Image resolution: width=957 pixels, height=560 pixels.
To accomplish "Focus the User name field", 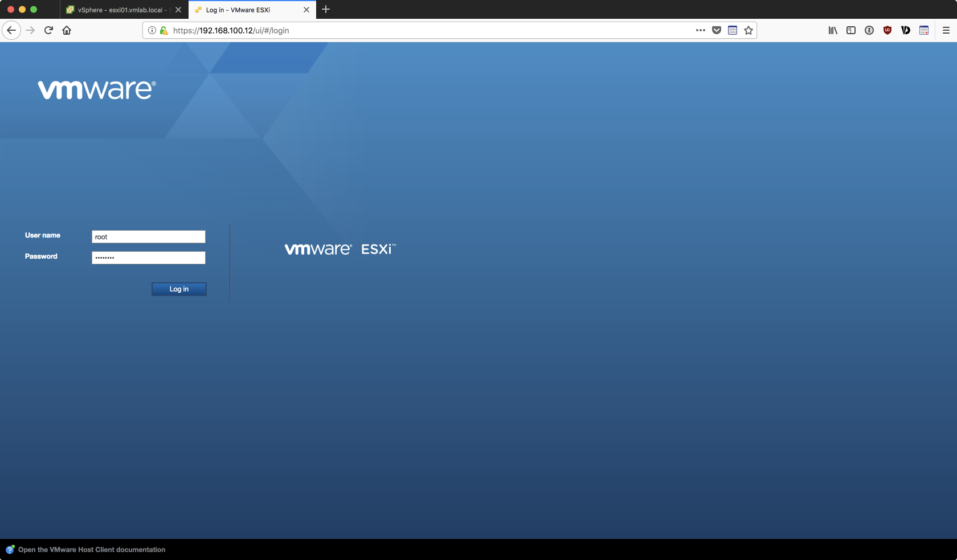I will [148, 236].
